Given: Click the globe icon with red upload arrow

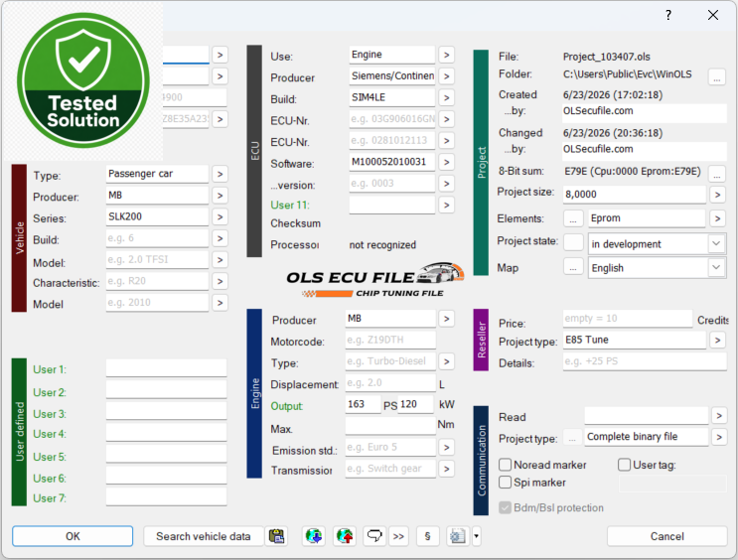Looking at the screenshot, I should [x=345, y=536].
